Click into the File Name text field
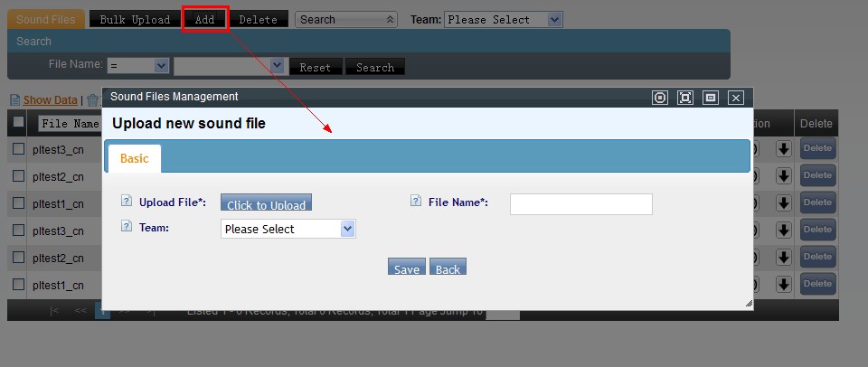The image size is (868, 367). point(580,204)
